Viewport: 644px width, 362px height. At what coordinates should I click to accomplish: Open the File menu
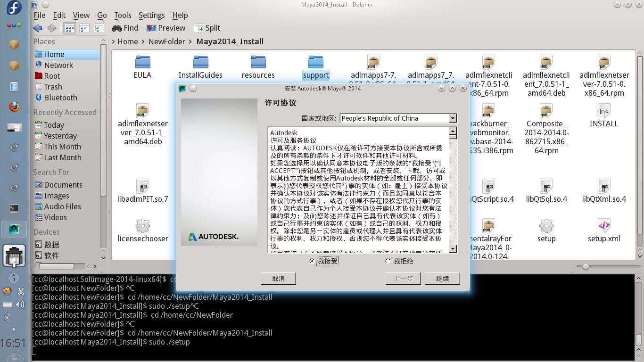point(40,15)
